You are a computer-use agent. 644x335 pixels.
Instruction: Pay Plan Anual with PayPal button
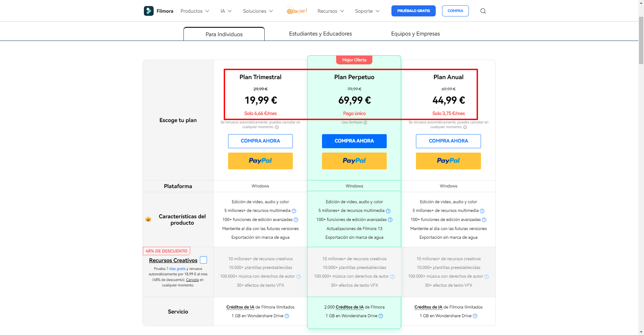point(448,161)
